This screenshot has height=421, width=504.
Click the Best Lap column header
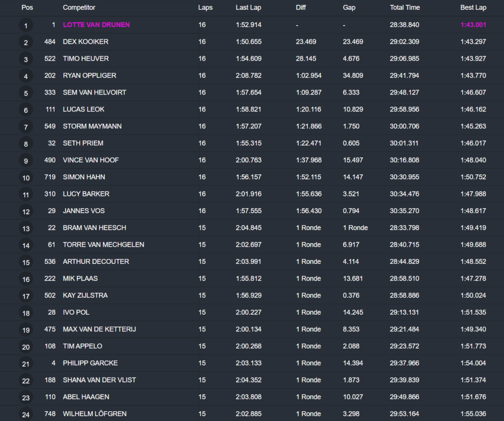click(473, 8)
